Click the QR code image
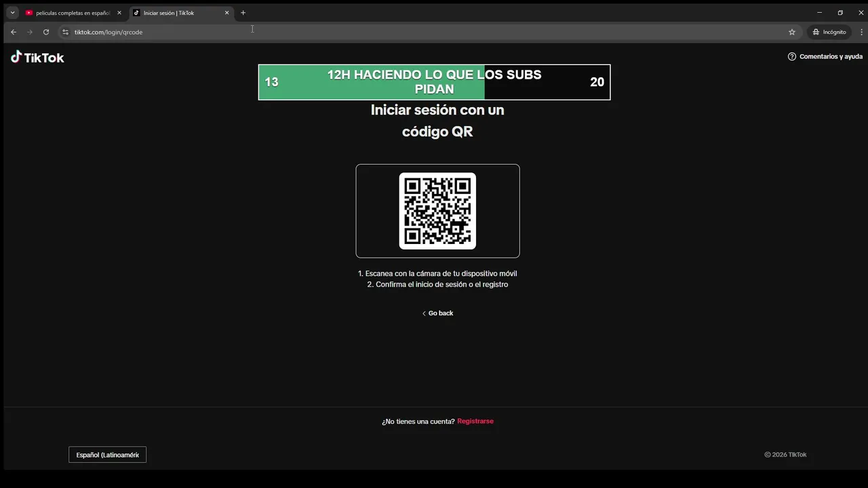The height and width of the screenshot is (488, 868). (437, 211)
